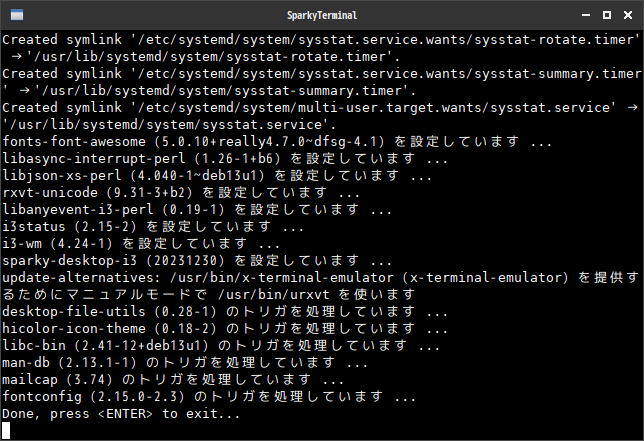Maximize the SparkyTerminal window
Screen dimensions: 644x441
(606, 16)
